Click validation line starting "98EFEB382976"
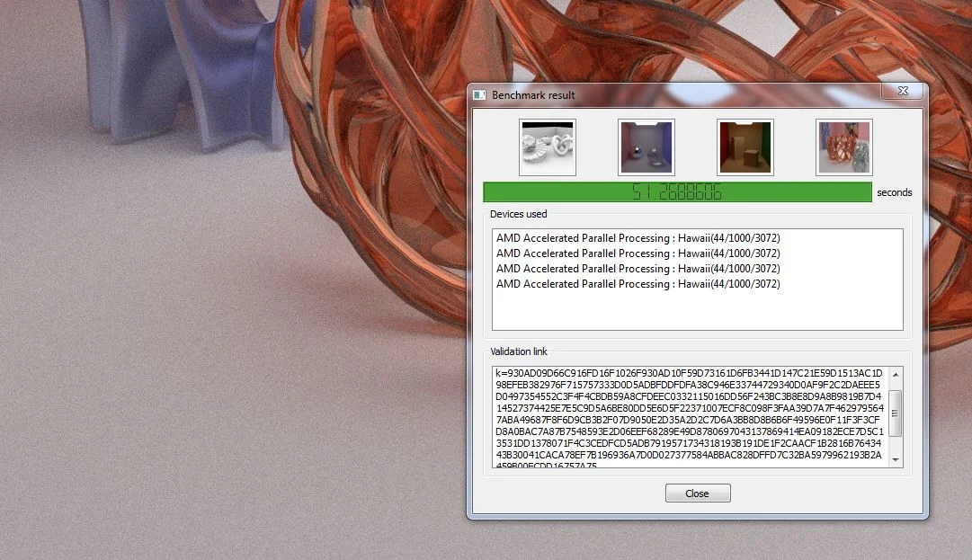 688,385
